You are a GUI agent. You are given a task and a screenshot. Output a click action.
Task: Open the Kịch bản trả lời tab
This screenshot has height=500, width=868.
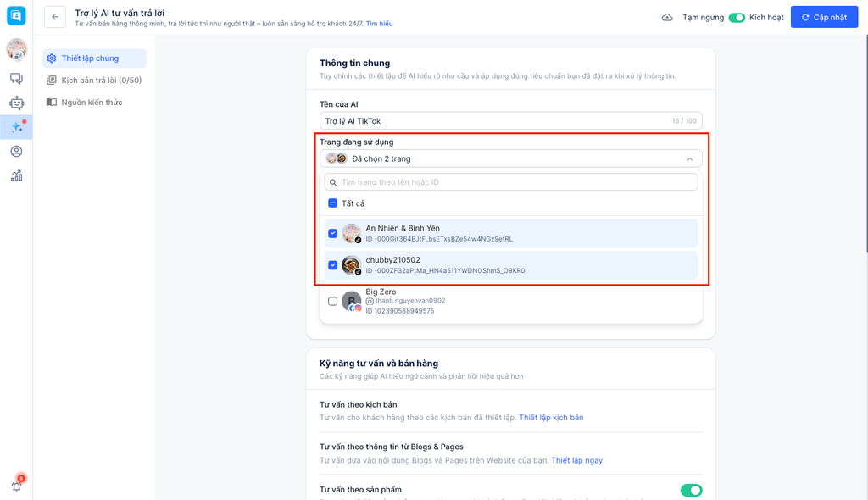100,81
